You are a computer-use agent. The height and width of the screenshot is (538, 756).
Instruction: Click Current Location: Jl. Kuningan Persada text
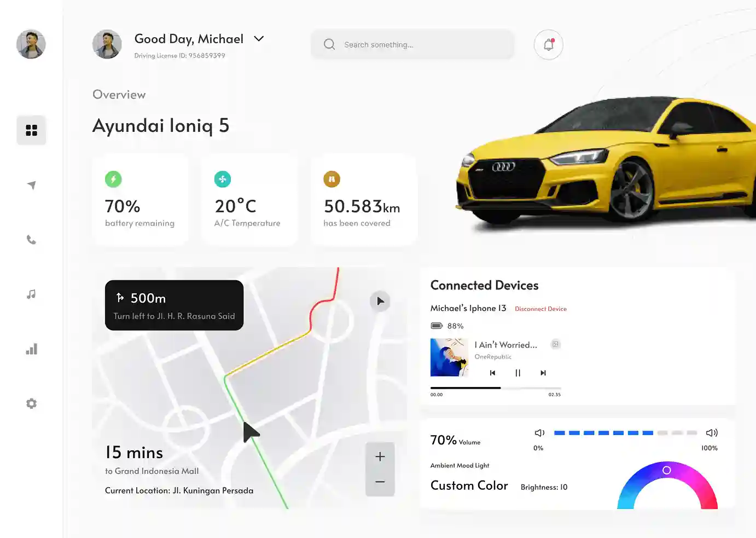point(179,490)
